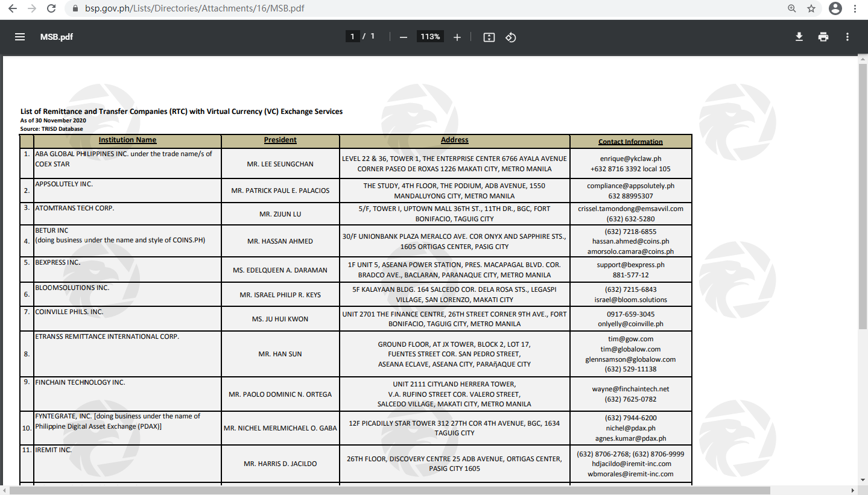Select COINVILLE PHILS. INC. institution name

(x=69, y=312)
